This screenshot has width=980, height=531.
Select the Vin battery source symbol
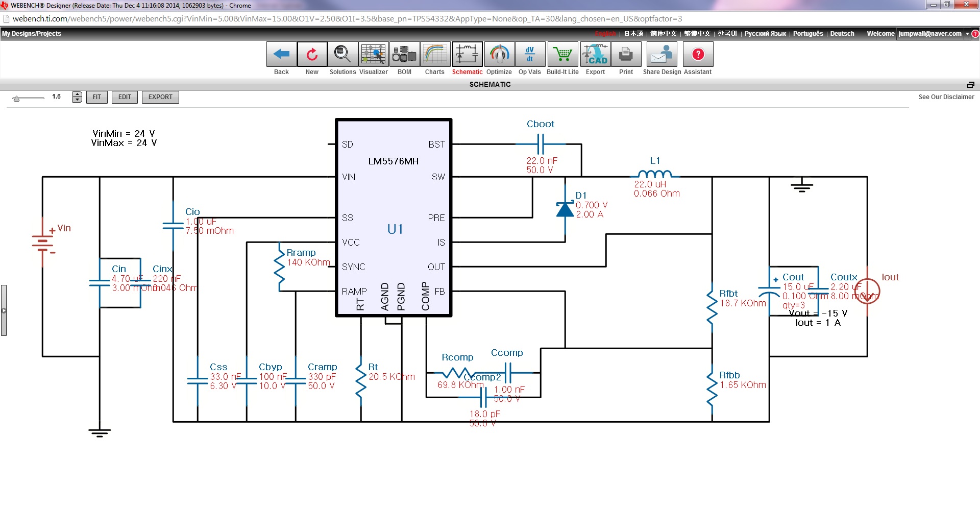42,244
